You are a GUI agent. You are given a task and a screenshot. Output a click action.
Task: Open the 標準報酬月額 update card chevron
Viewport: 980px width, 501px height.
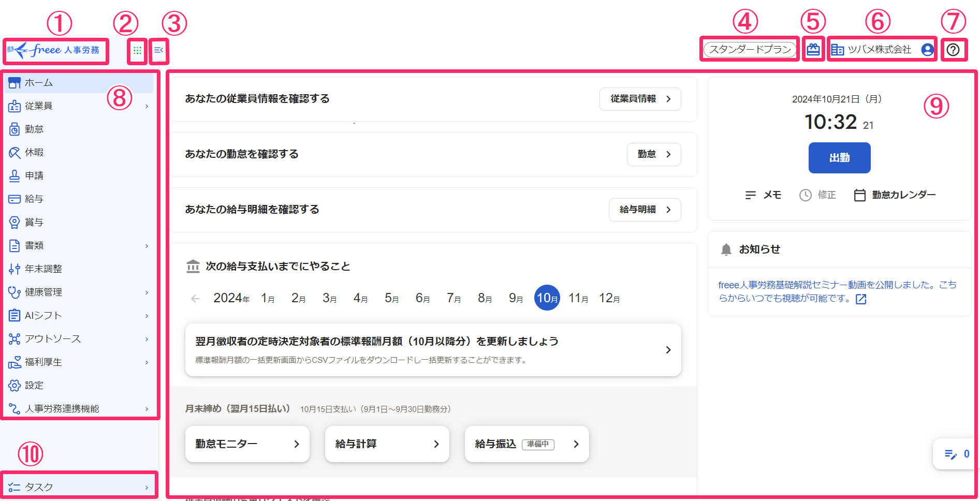668,350
